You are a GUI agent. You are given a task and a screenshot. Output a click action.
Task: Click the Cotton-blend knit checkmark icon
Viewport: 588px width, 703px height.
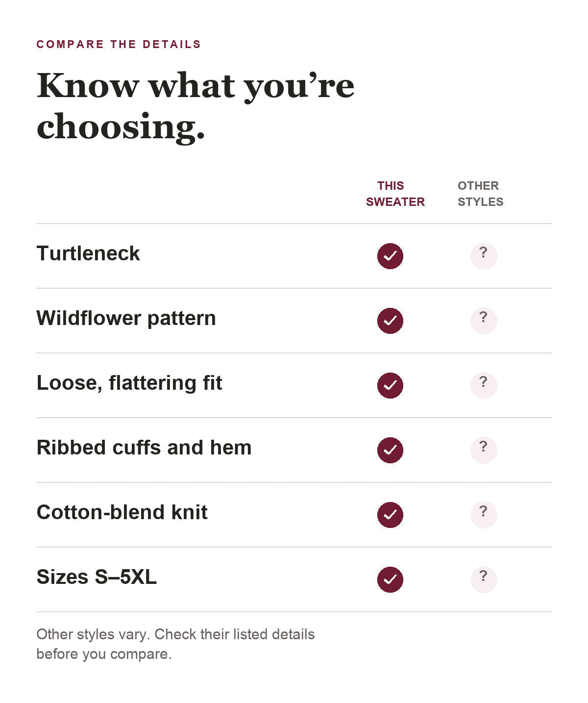(390, 515)
